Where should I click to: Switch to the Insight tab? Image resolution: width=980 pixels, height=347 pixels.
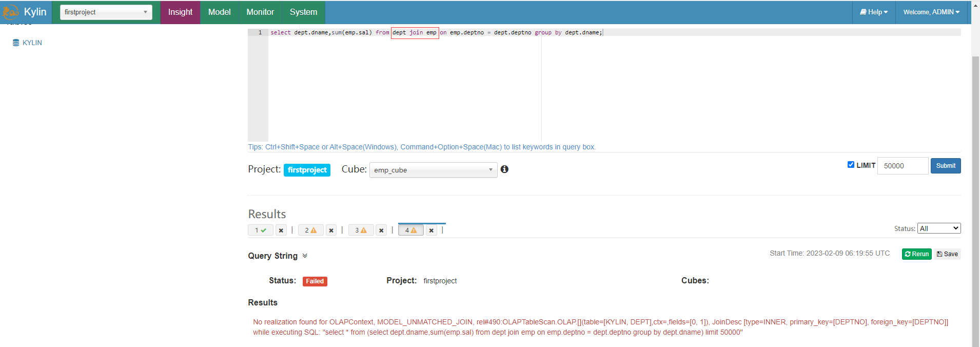pyautogui.click(x=180, y=12)
